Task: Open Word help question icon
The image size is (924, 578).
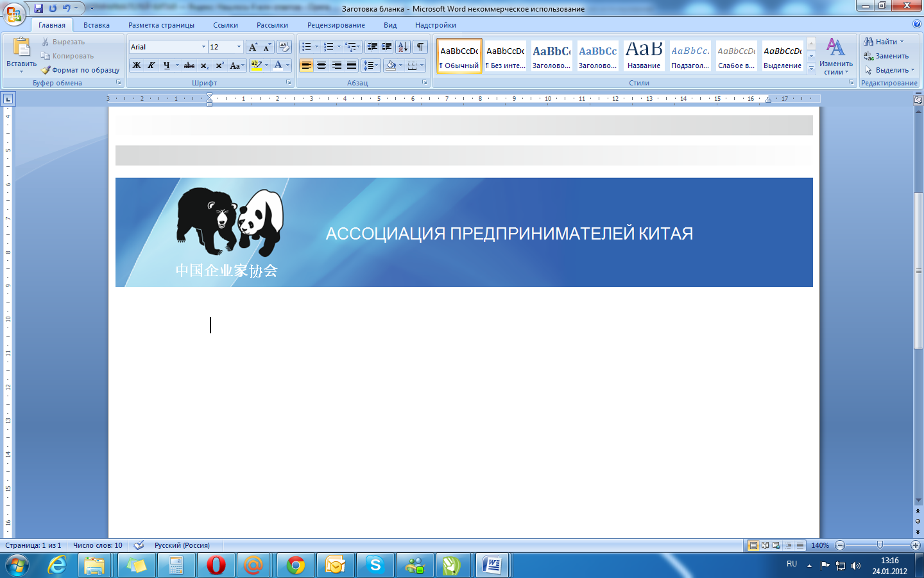Action: (916, 24)
